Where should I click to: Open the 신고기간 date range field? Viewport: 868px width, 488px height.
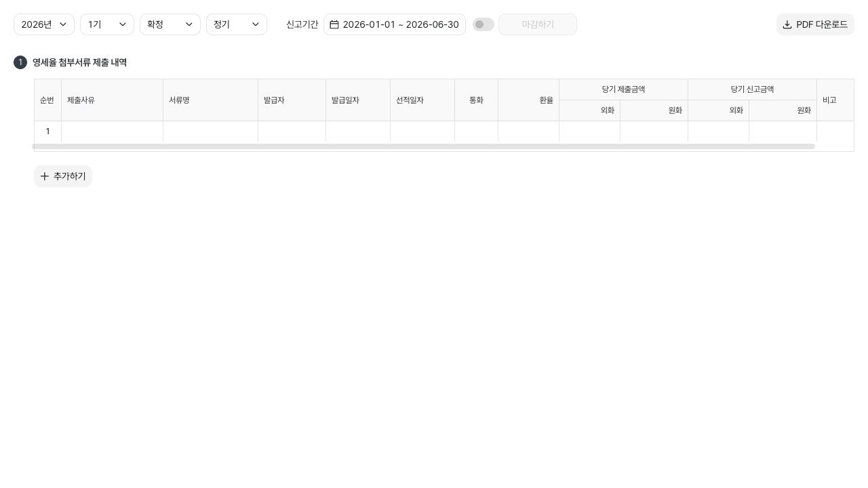click(x=395, y=24)
